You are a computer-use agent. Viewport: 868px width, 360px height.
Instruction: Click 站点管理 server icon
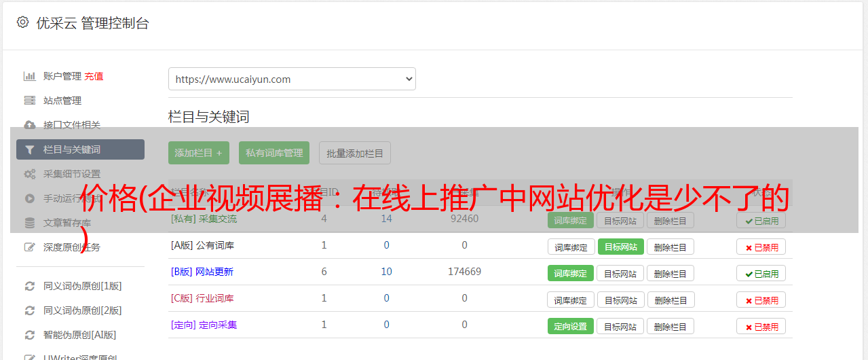coord(30,101)
